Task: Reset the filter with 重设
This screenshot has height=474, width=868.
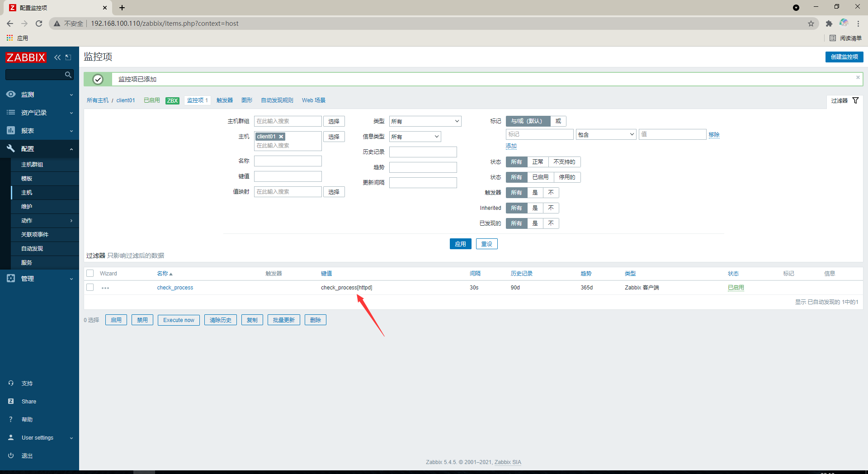Action: (x=486, y=244)
